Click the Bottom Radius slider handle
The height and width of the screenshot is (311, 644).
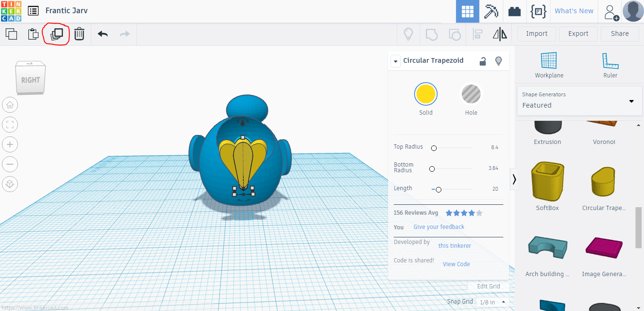(x=432, y=169)
